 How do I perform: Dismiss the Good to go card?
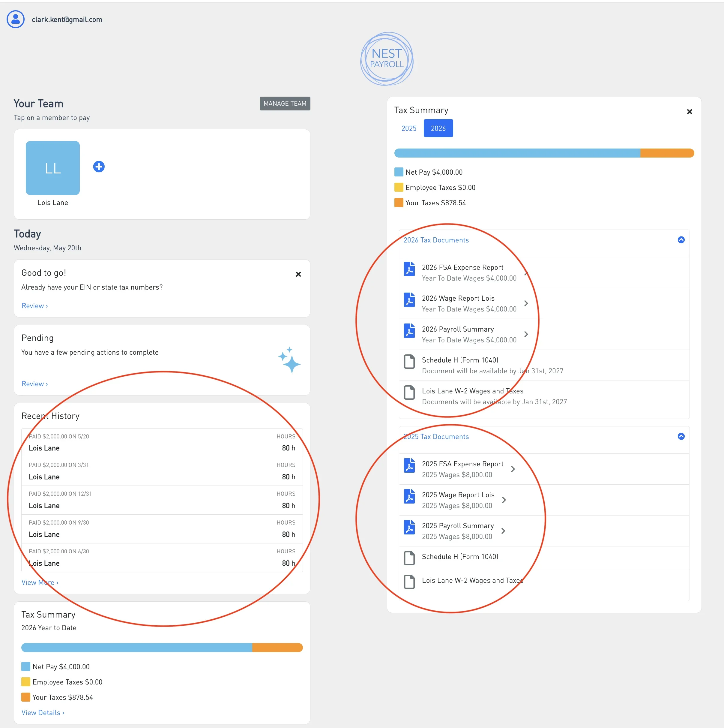coord(298,274)
